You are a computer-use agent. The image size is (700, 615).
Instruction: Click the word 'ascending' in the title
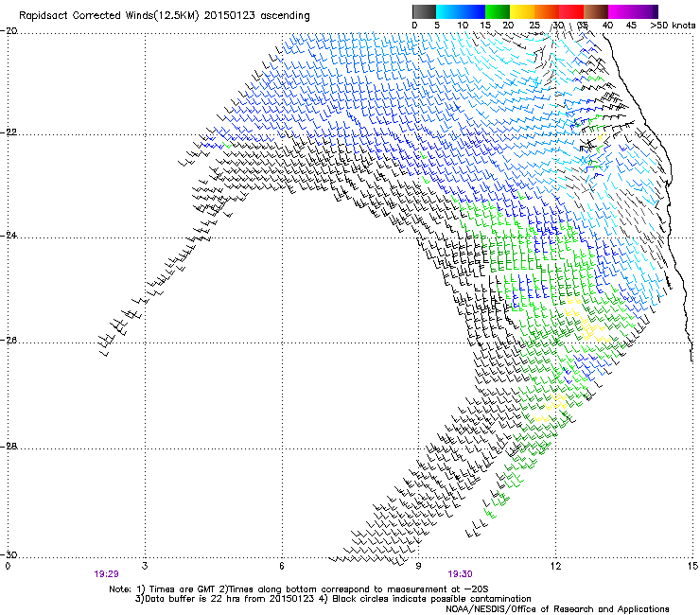coord(285,16)
